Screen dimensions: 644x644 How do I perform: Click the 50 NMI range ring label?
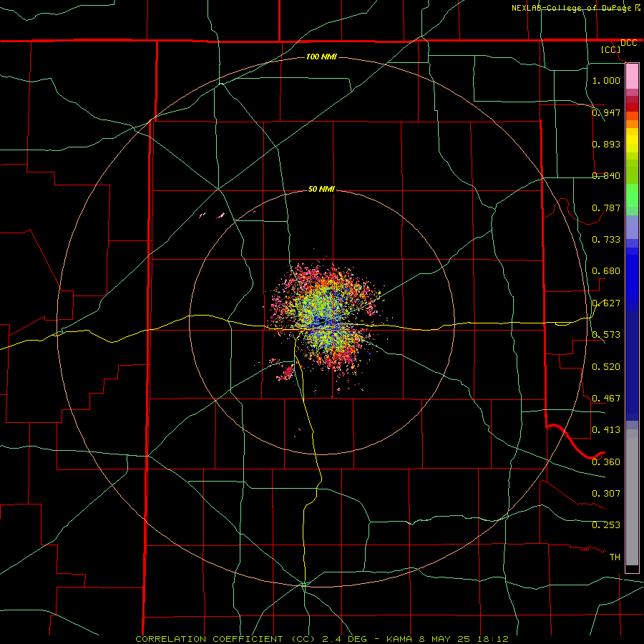(x=321, y=189)
